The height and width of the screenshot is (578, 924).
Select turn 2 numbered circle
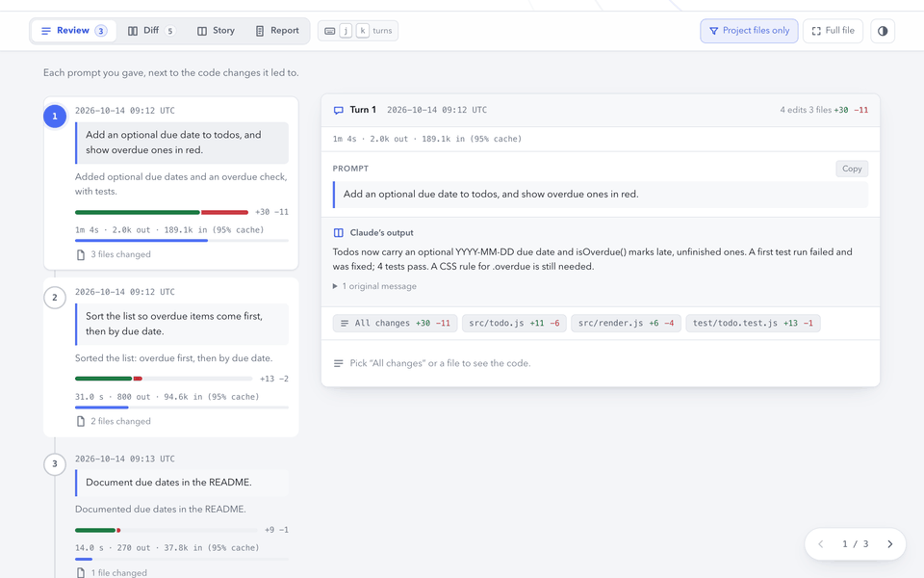[x=55, y=298]
